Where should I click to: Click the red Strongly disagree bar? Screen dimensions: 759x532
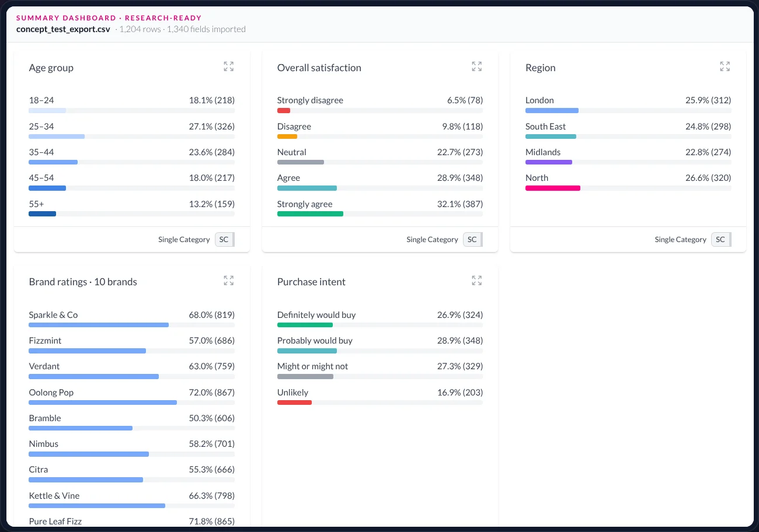coord(284,111)
